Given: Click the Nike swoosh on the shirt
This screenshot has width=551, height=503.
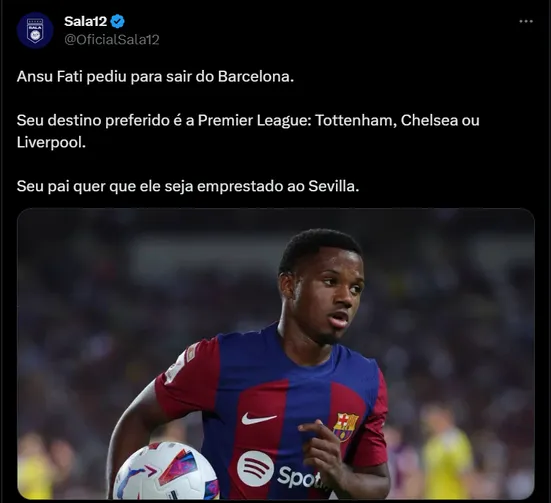Looking at the screenshot, I should (x=258, y=418).
